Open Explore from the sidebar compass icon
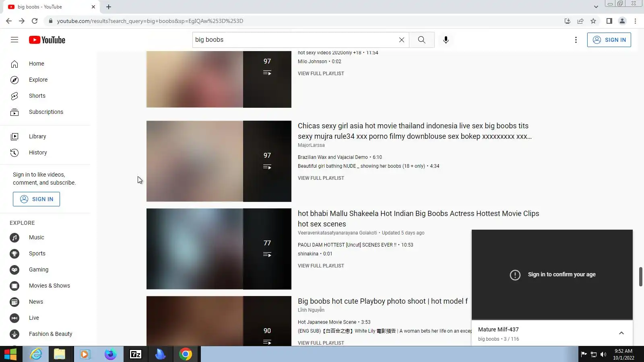The image size is (644, 362). 14,80
